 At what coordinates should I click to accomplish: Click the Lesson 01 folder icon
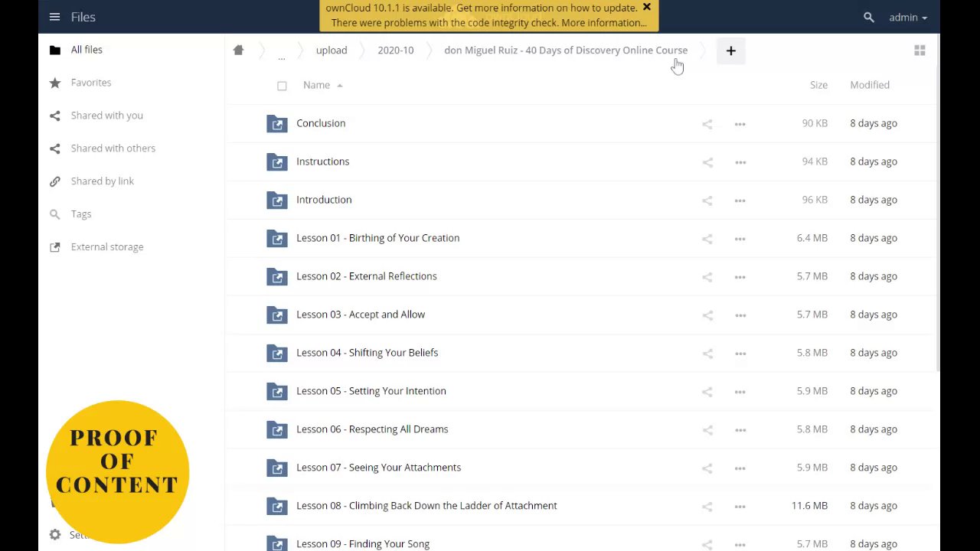276,238
